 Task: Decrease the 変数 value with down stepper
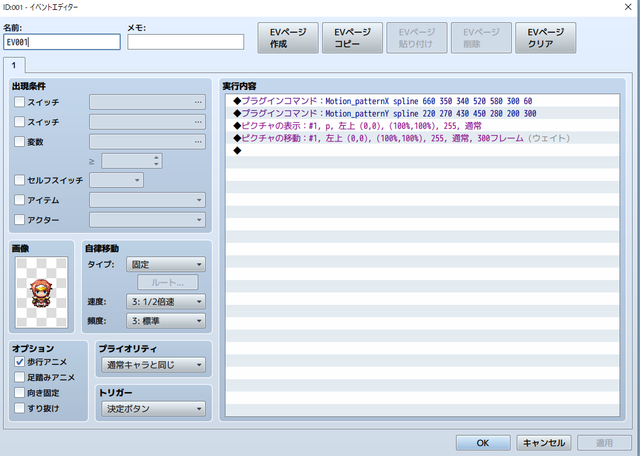tap(156, 165)
